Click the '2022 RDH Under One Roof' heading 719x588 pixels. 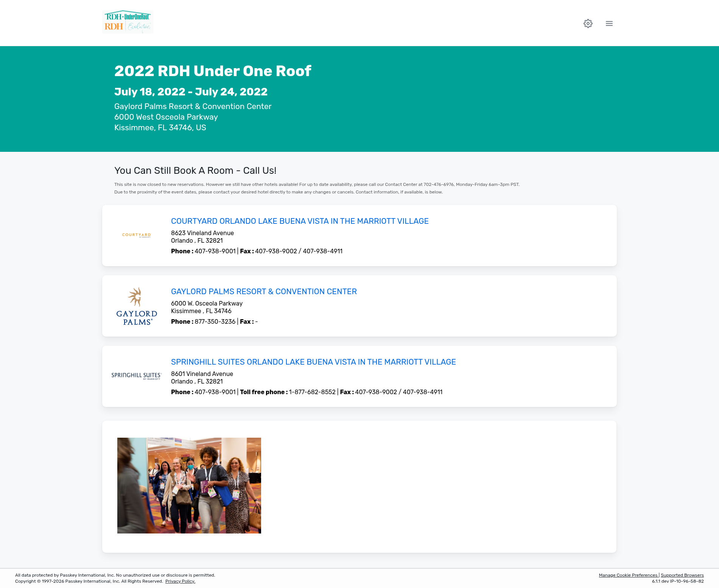[213, 71]
